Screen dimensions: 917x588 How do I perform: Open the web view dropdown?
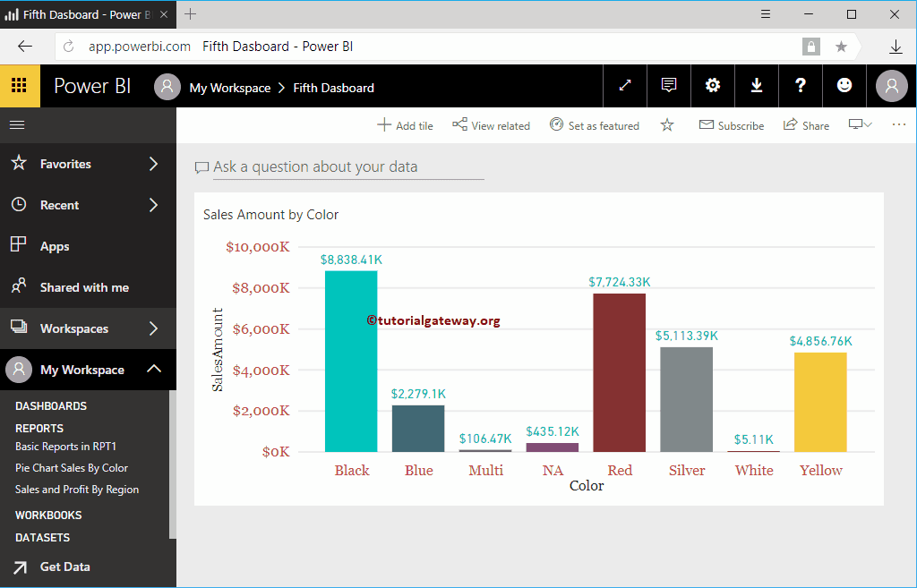pos(861,124)
